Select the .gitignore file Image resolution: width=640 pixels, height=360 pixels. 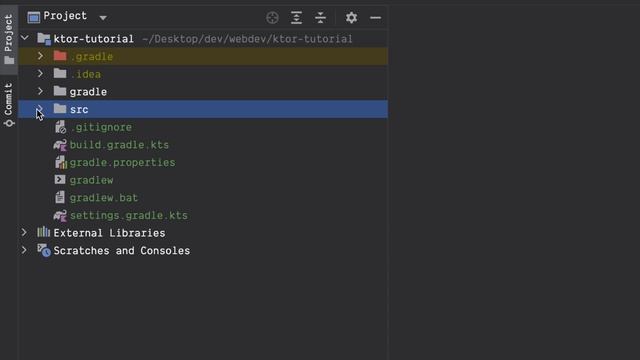click(101, 127)
